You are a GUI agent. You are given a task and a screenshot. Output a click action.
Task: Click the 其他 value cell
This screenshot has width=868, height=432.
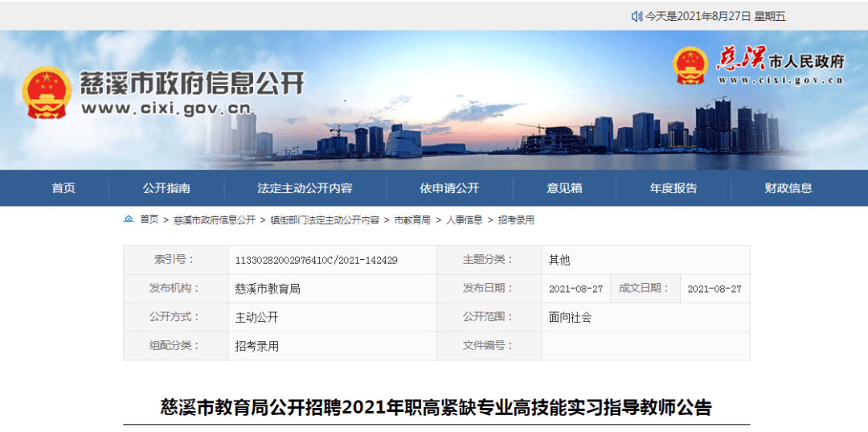click(x=646, y=260)
